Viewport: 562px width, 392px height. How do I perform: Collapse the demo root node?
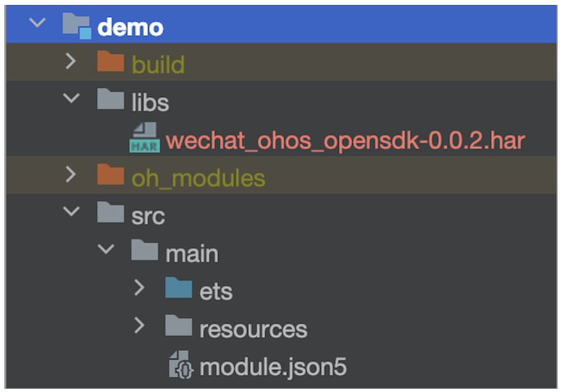point(37,24)
